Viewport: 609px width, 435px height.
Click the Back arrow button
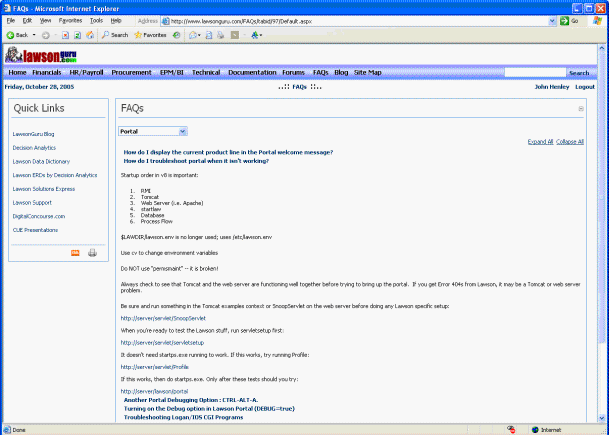tap(17, 35)
